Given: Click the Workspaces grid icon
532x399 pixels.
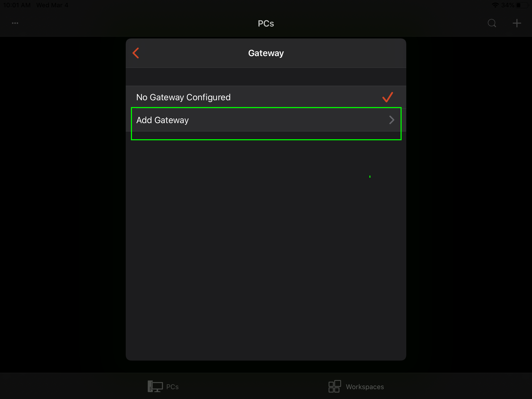Looking at the screenshot, I should coord(335,386).
